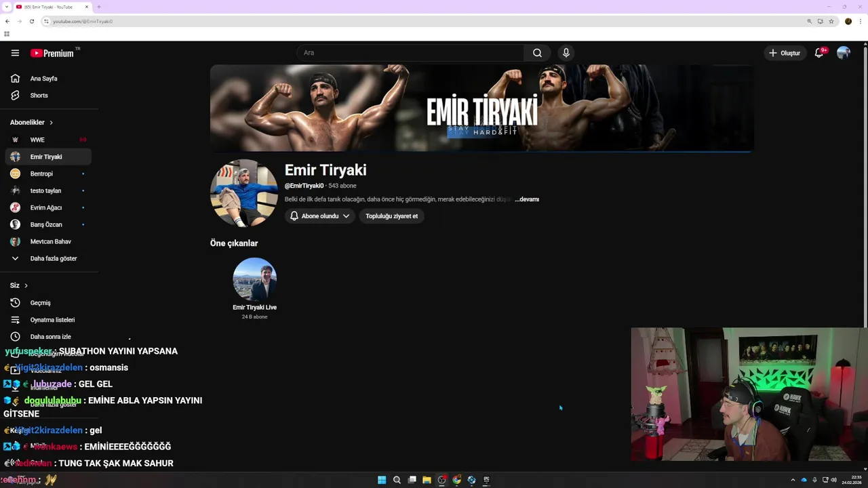Click browser forward arrow

[19, 21]
